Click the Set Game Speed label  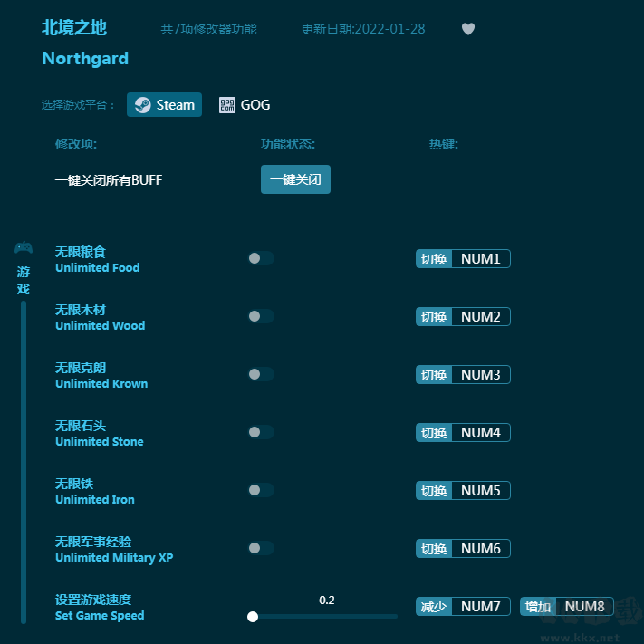coord(100,616)
